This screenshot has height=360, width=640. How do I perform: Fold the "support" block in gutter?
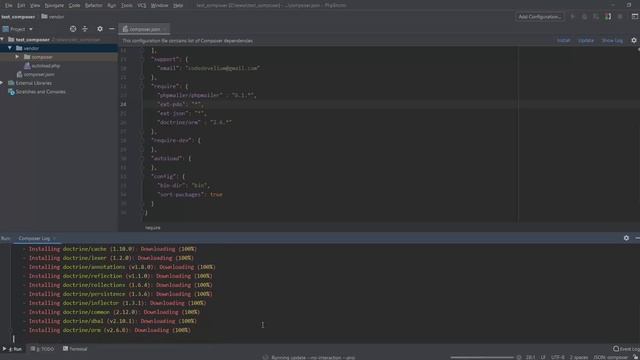coord(141,59)
